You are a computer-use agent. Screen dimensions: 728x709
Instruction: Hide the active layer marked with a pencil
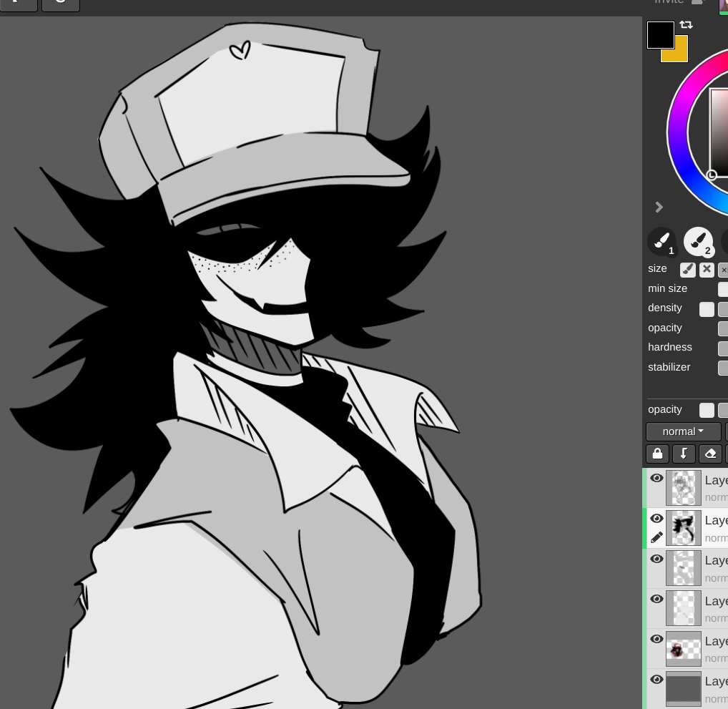click(656, 519)
